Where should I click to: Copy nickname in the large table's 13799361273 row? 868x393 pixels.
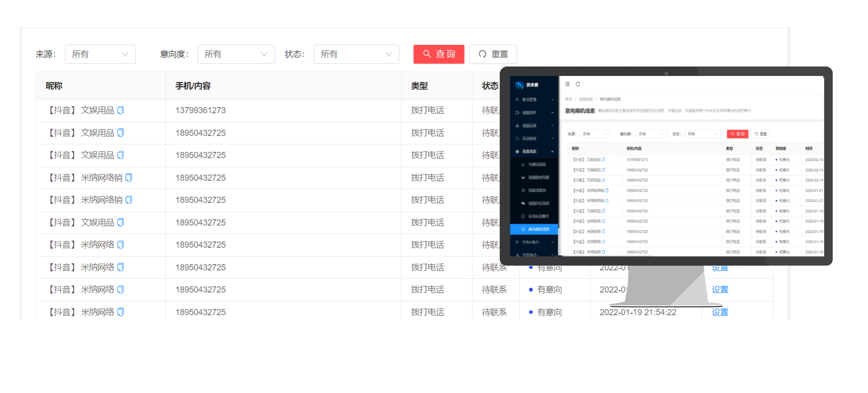click(x=121, y=110)
